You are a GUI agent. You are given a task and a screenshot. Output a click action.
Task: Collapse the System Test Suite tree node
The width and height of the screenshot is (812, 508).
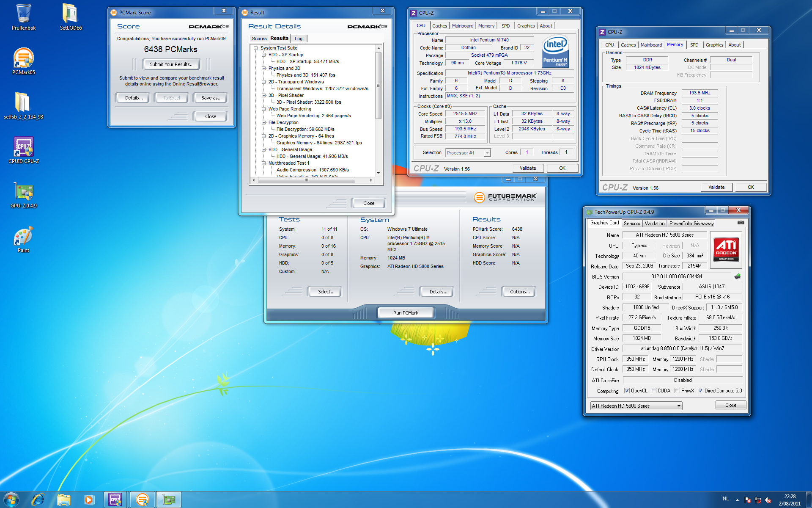[256, 48]
